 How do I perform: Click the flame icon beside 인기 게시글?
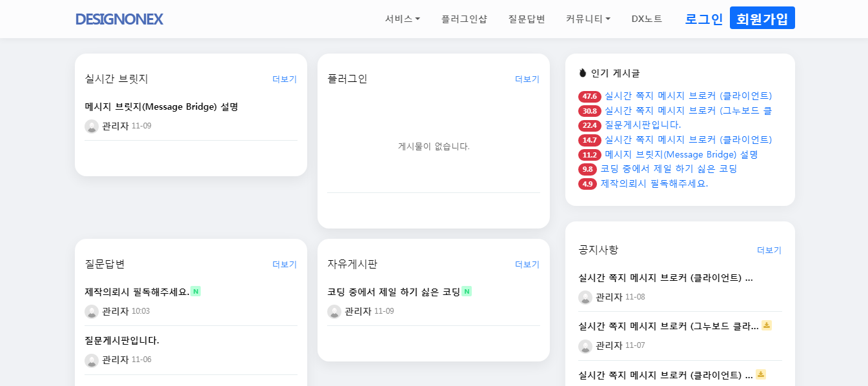pyautogui.click(x=583, y=73)
